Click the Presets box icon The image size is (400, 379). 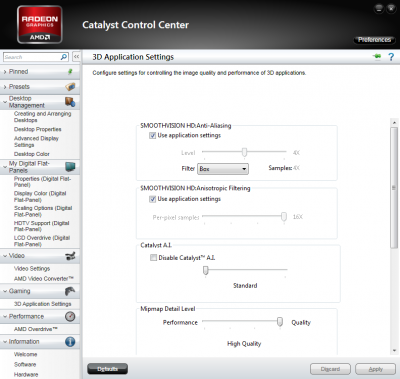tap(70, 87)
